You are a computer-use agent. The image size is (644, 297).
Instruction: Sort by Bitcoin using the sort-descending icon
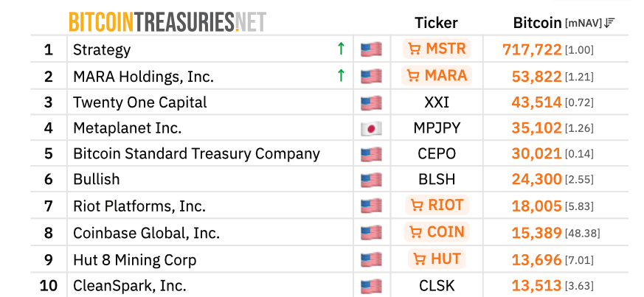(609, 23)
